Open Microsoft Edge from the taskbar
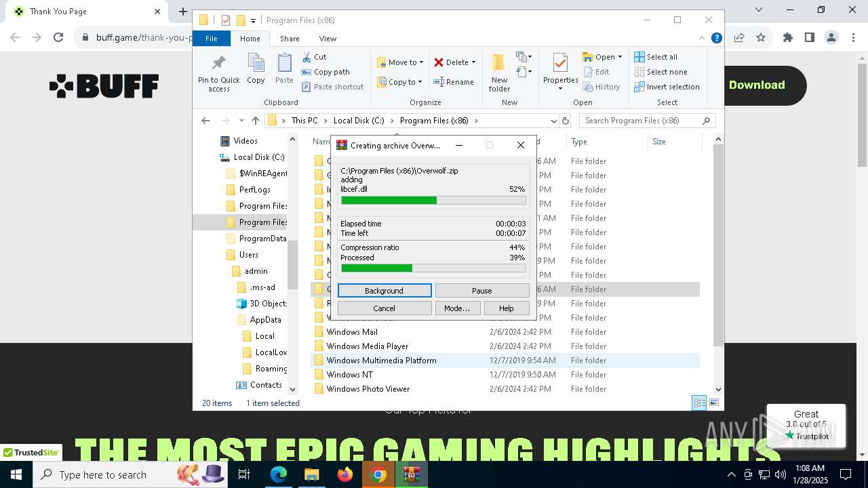Screen dimensions: 868x488 279,474
